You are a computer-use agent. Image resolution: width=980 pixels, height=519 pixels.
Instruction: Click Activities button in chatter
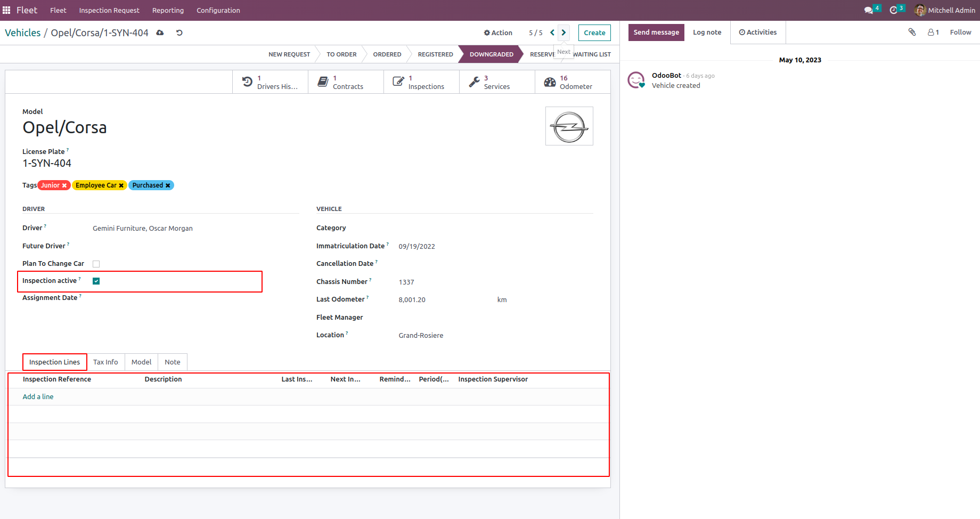pos(758,32)
